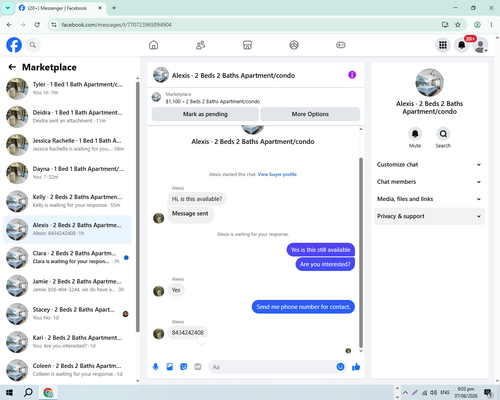Open View buyer profile link
The image size is (500, 400).
(277, 174)
